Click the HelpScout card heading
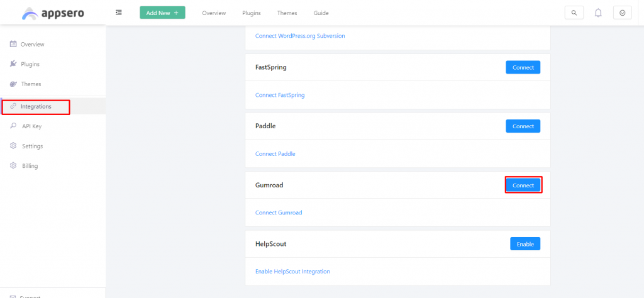 [270, 244]
